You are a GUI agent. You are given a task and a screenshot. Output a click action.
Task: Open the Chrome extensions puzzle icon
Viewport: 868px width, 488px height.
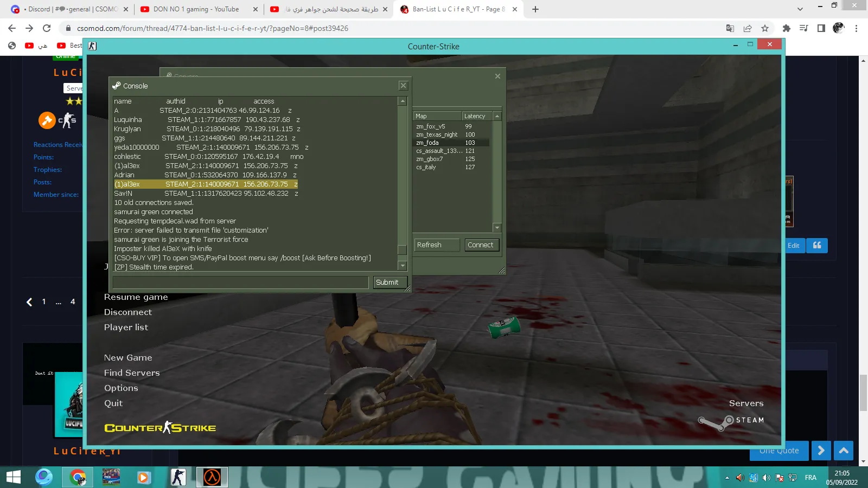pyautogui.click(x=786, y=28)
